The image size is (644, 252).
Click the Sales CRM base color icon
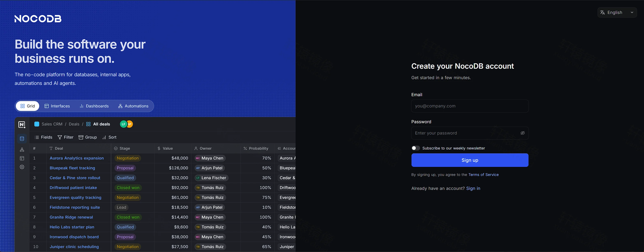pos(37,124)
